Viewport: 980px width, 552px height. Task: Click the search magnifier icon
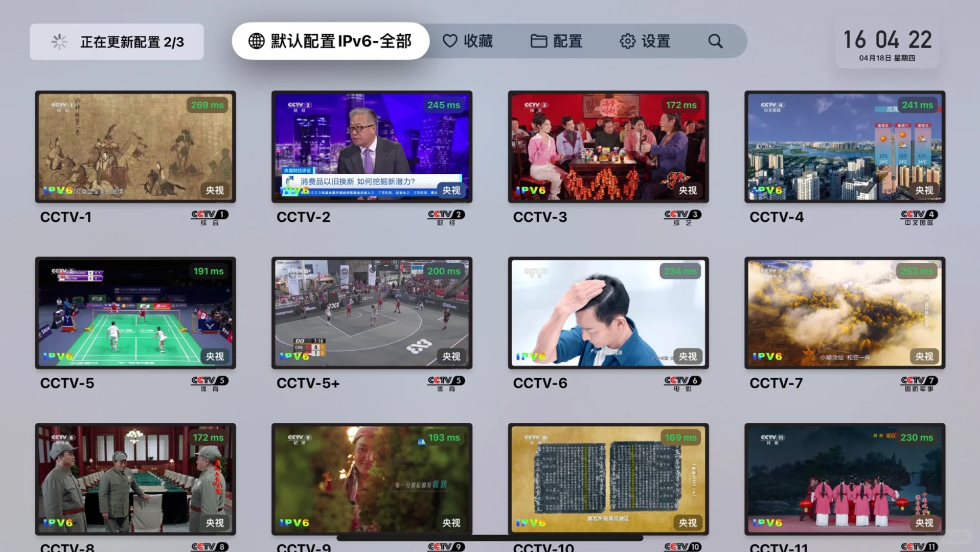click(715, 41)
